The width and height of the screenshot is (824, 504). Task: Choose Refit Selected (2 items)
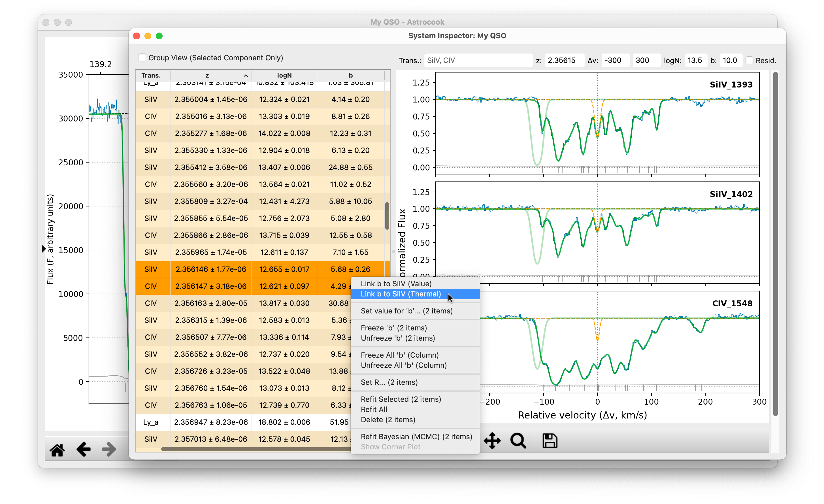pyautogui.click(x=415, y=400)
